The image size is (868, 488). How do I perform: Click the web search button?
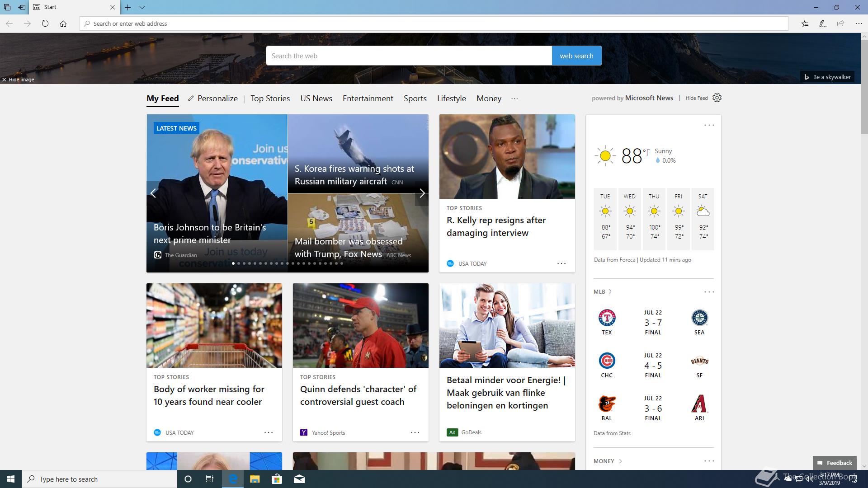(576, 56)
